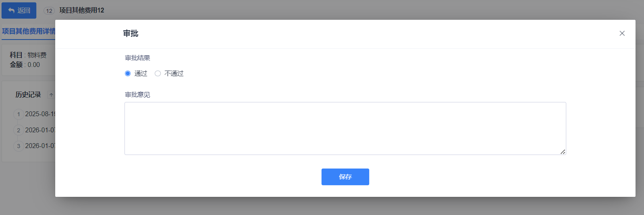Click the 审批意见 field label
The width and height of the screenshot is (644, 215).
tap(137, 95)
